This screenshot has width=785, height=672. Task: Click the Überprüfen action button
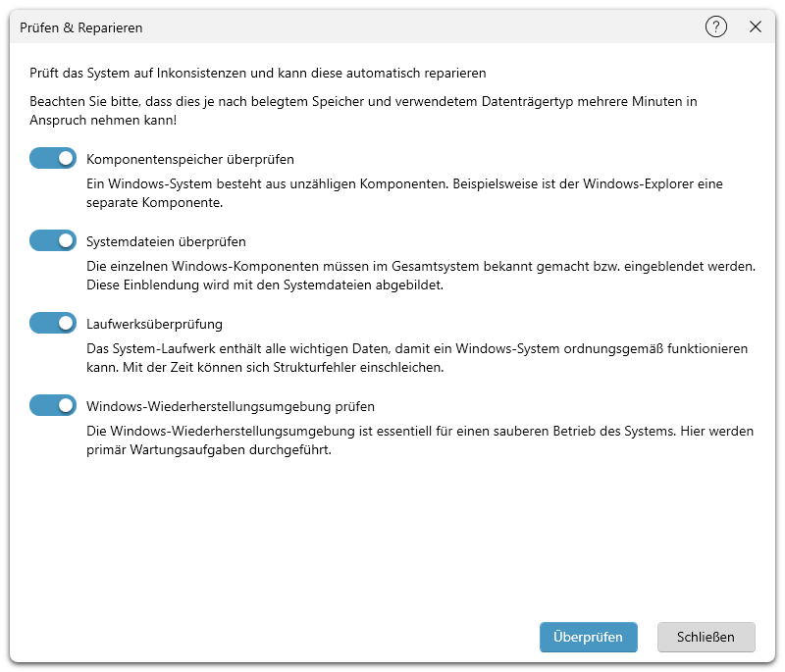588,637
